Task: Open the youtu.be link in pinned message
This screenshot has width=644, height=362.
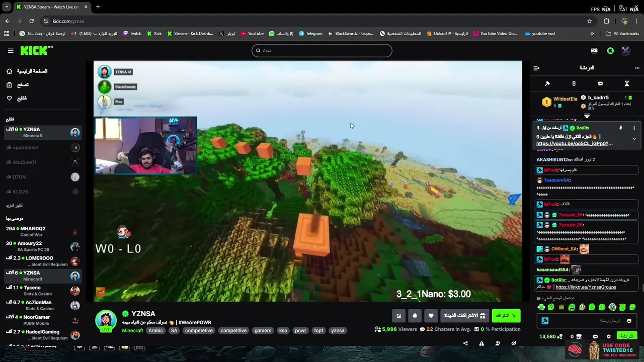Action: pos(575,144)
